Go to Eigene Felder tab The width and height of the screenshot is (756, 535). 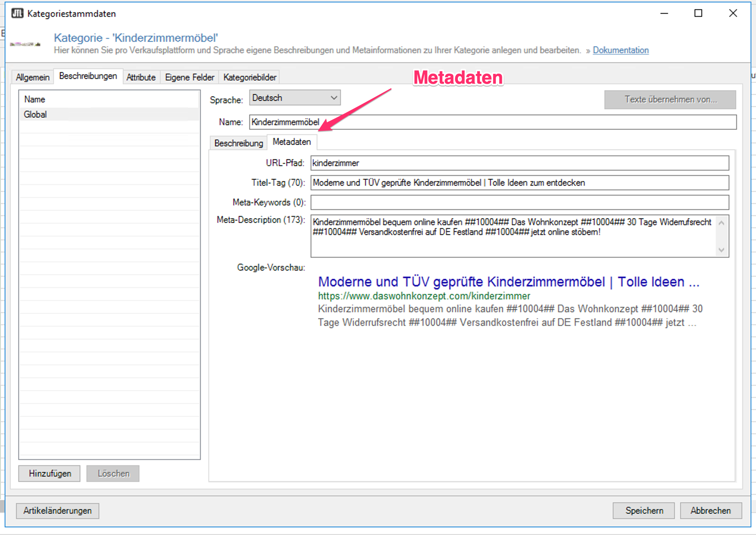(189, 77)
